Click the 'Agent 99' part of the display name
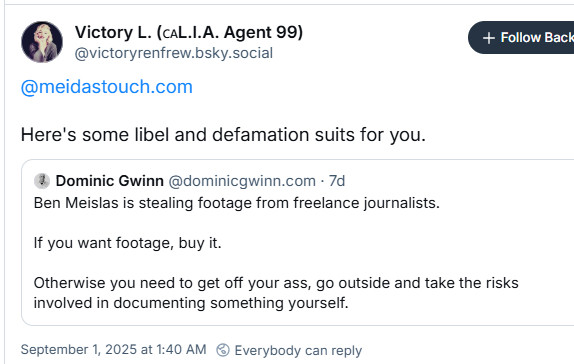574x364 pixels. [x=264, y=32]
